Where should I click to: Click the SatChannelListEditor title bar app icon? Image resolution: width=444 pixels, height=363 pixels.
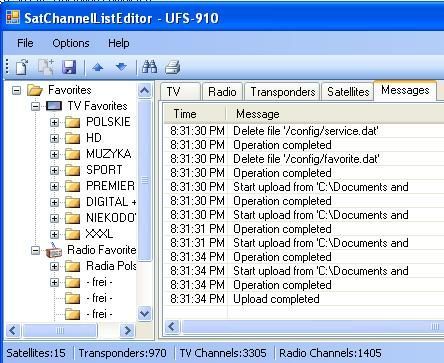point(13,17)
